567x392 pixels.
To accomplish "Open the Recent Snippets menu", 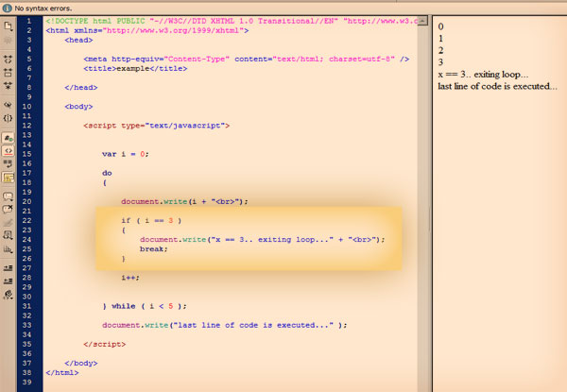I will click(x=8, y=235).
